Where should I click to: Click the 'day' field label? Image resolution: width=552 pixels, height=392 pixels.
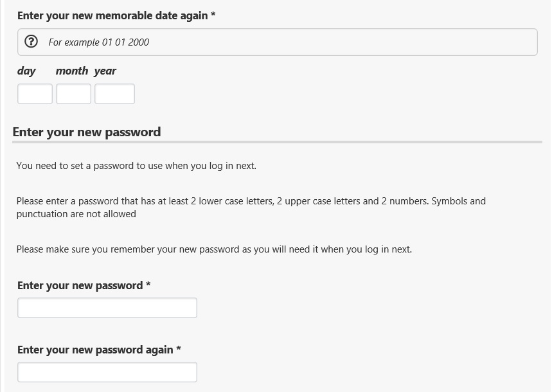[26, 71]
